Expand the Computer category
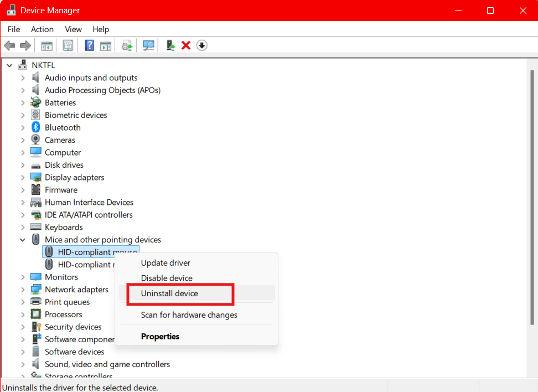The height and width of the screenshot is (392, 538). tap(23, 152)
